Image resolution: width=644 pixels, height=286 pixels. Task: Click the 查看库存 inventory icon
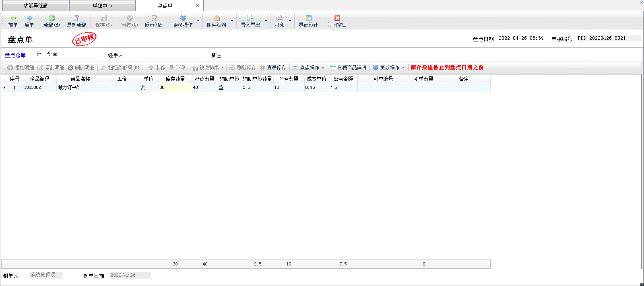coord(262,68)
